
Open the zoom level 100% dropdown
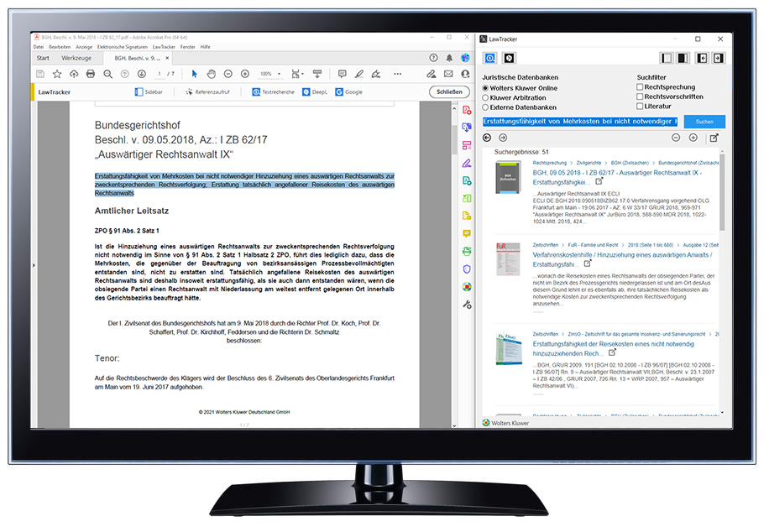[x=270, y=74]
